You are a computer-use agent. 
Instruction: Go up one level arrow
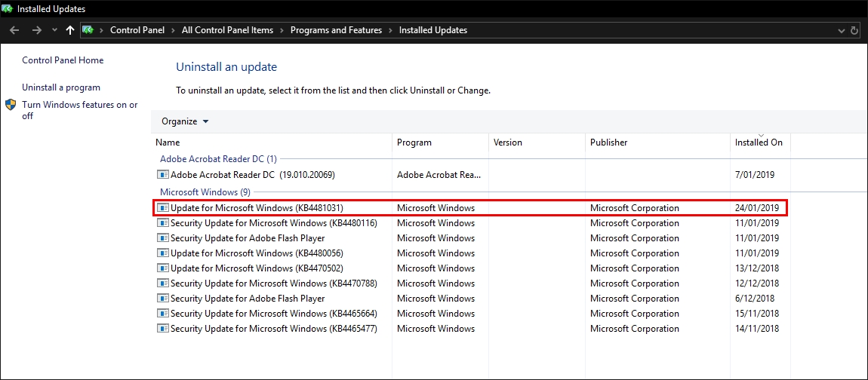[x=69, y=30]
